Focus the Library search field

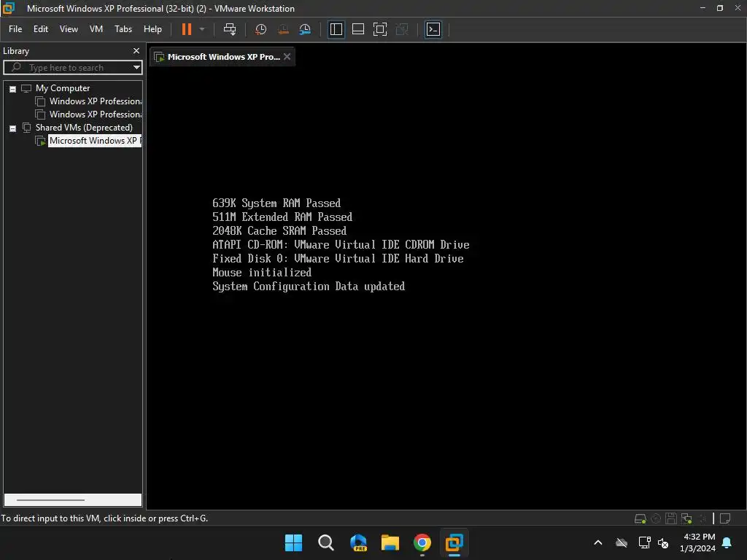[x=71, y=68]
